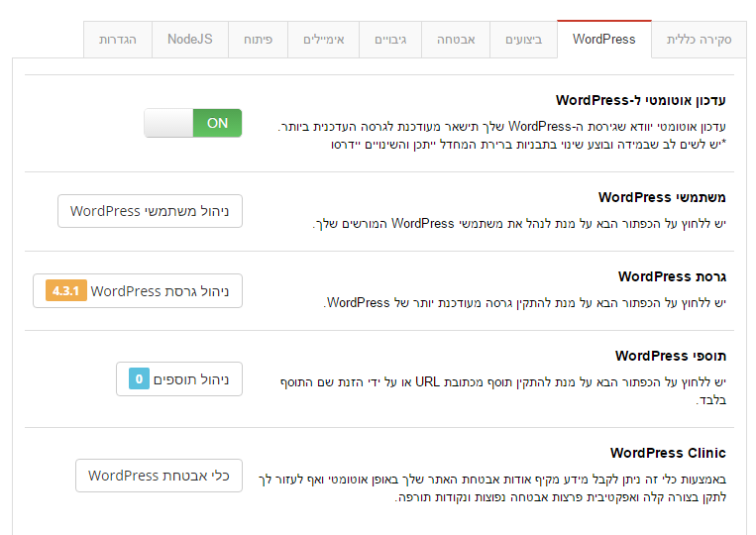Open כלי אבטחת WordPress button
Image resolution: width=756 pixels, height=535 pixels.
tap(159, 476)
